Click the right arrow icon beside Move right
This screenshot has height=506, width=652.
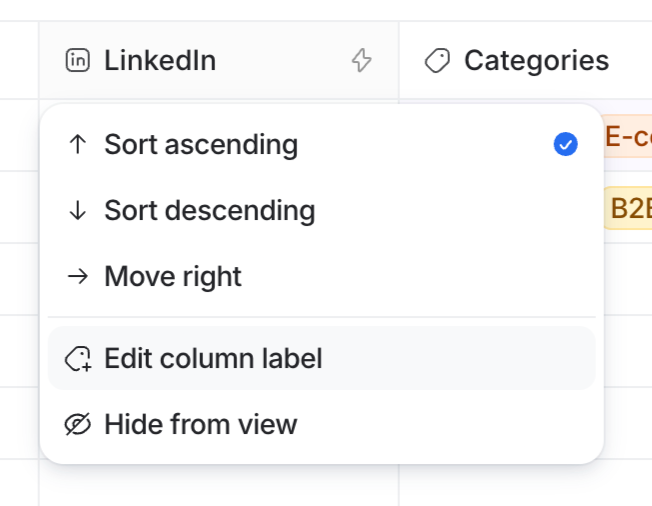pyautogui.click(x=77, y=277)
